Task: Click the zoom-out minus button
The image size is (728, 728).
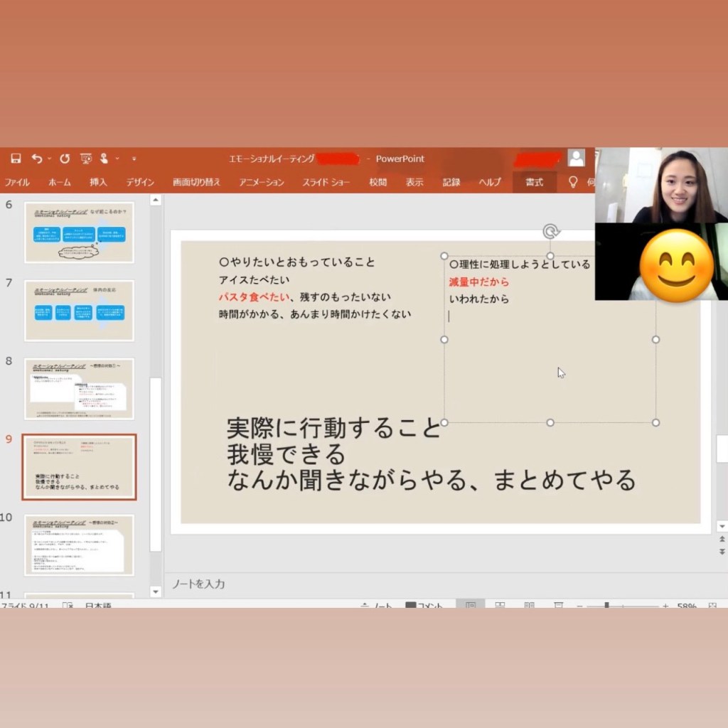Action: pyautogui.click(x=579, y=606)
